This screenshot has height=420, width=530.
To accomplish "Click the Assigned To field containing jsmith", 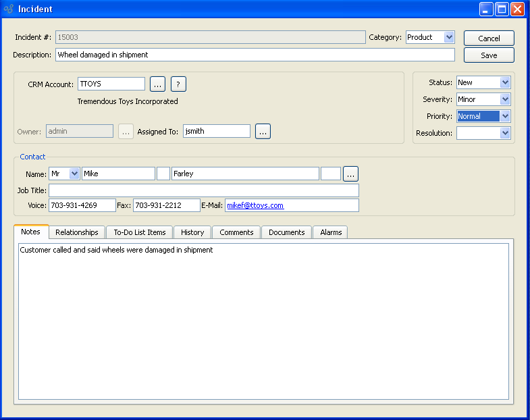I will (x=217, y=131).
